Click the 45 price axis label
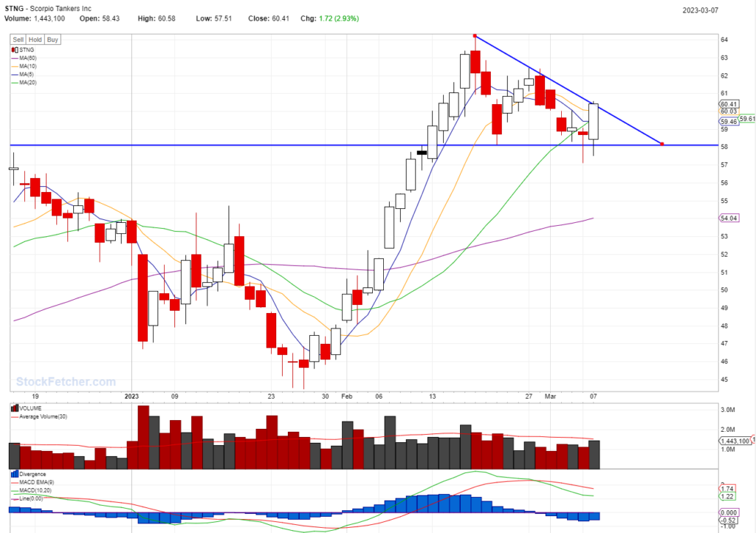The height and width of the screenshot is (533, 756). pos(724,379)
